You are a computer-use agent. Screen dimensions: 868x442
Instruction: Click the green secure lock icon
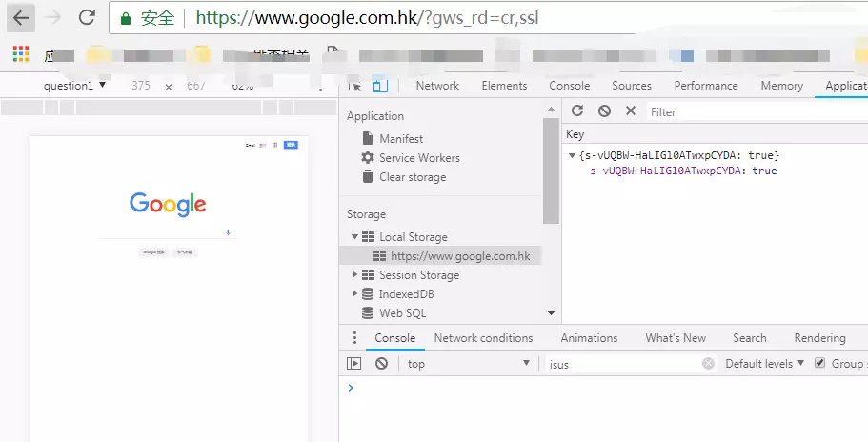click(126, 18)
